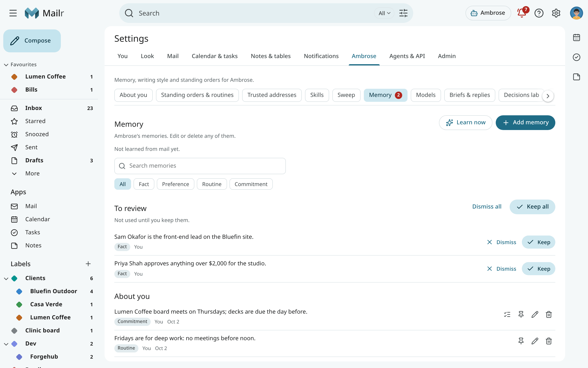Viewport: 588px width, 368px height.
Task: Open the user profile avatar
Action: [576, 13]
